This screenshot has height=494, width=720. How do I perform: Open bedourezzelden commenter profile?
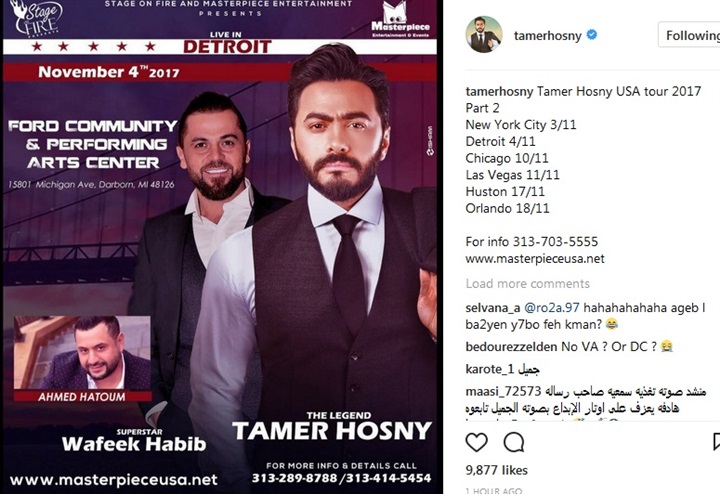tap(511, 347)
